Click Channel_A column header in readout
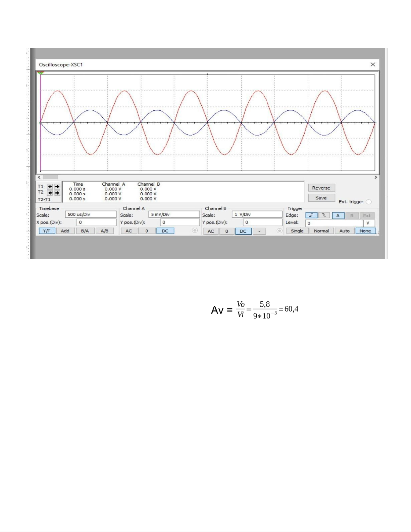411x532 pixels. (113, 184)
